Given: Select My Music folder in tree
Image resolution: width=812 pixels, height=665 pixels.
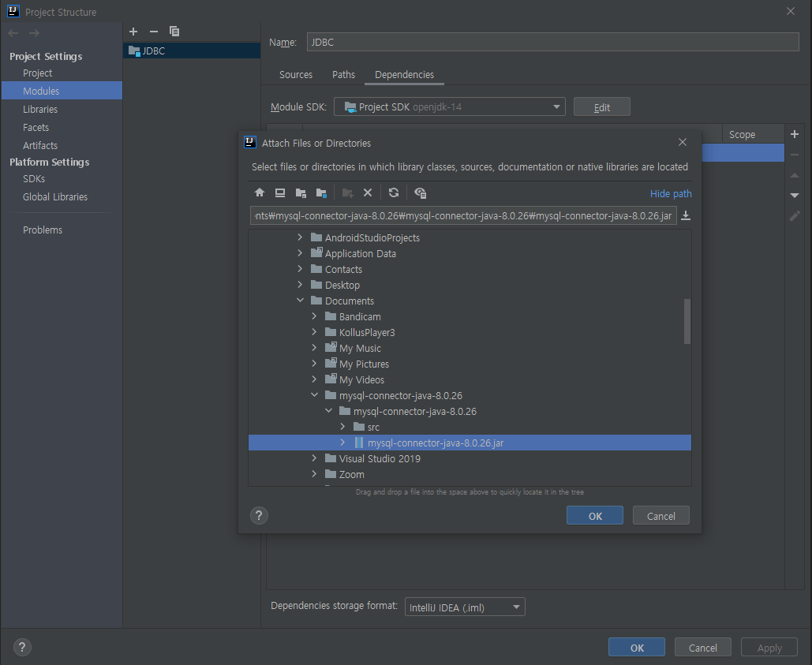Looking at the screenshot, I should 360,349.
